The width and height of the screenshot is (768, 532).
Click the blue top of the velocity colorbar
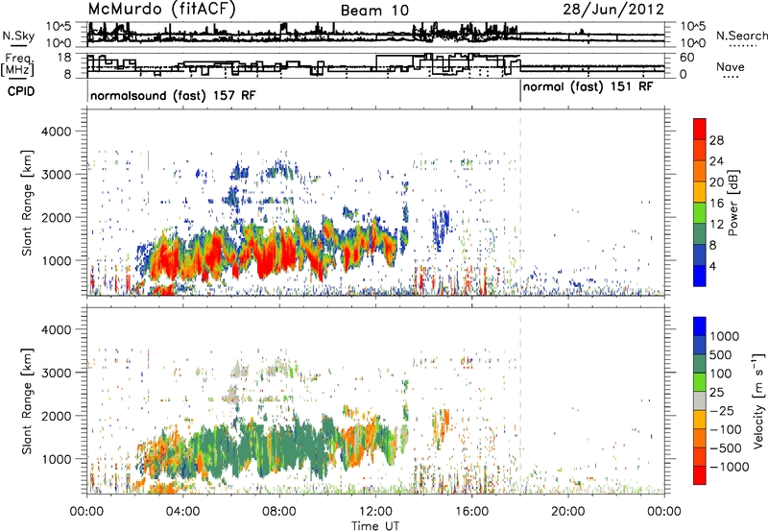700,326
